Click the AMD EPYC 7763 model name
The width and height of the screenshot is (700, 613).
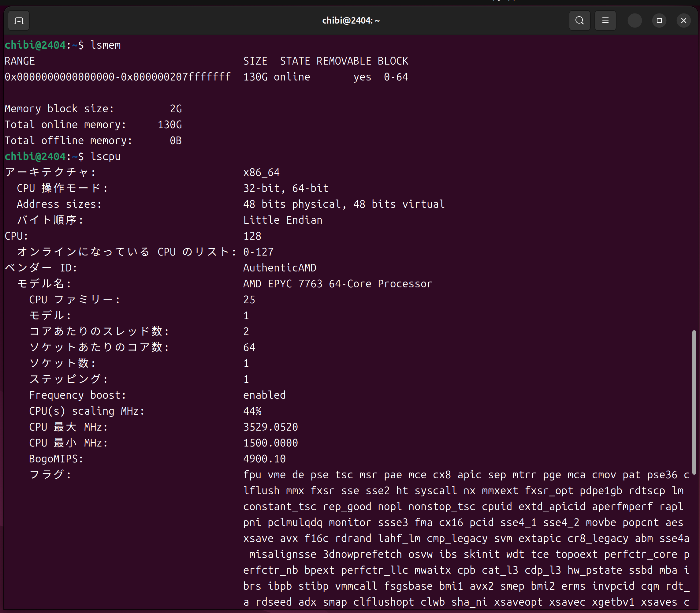tap(337, 284)
